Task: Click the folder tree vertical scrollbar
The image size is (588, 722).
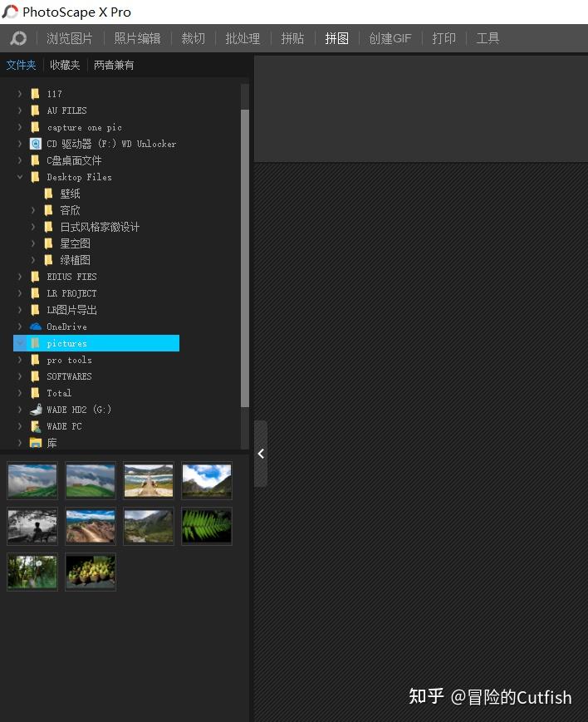Action: tap(245, 258)
